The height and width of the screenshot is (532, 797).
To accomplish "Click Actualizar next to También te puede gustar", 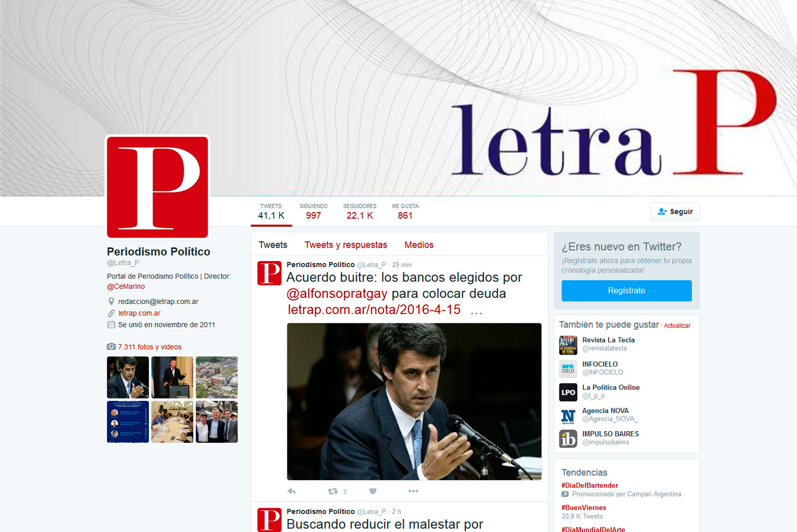I will click(677, 326).
